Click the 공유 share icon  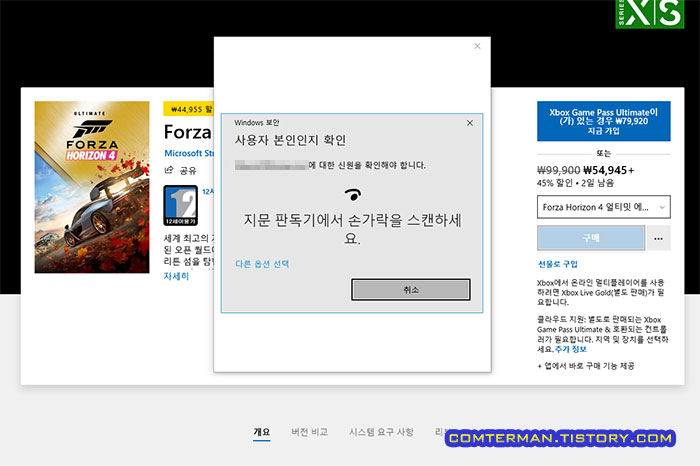tap(169, 170)
